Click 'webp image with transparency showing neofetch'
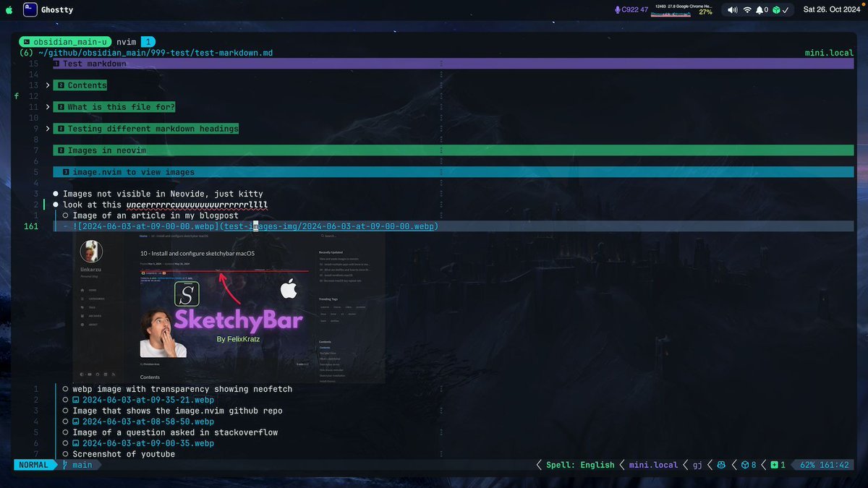The width and height of the screenshot is (868, 488). pyautogui.click(x=182, y=389)
